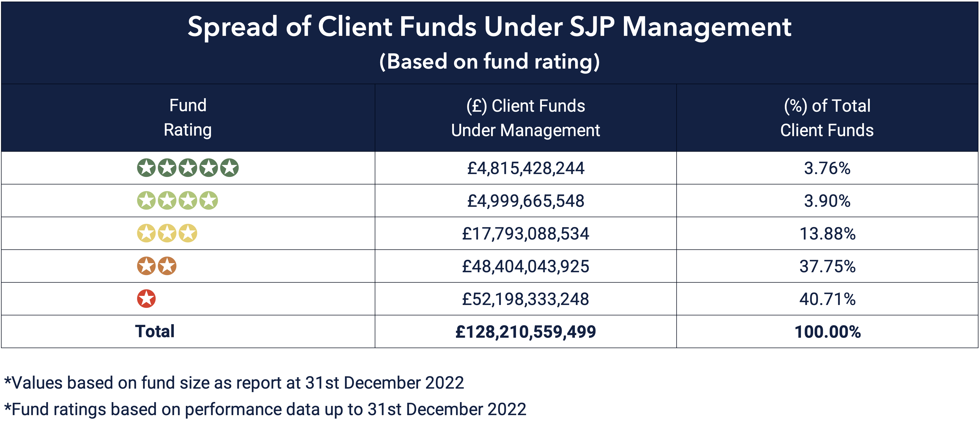Viewport: 980px width, 425px height.
Task: Click the £128,210,559,499 total amount
Action: pyautogui.click(x=525, y=332)
